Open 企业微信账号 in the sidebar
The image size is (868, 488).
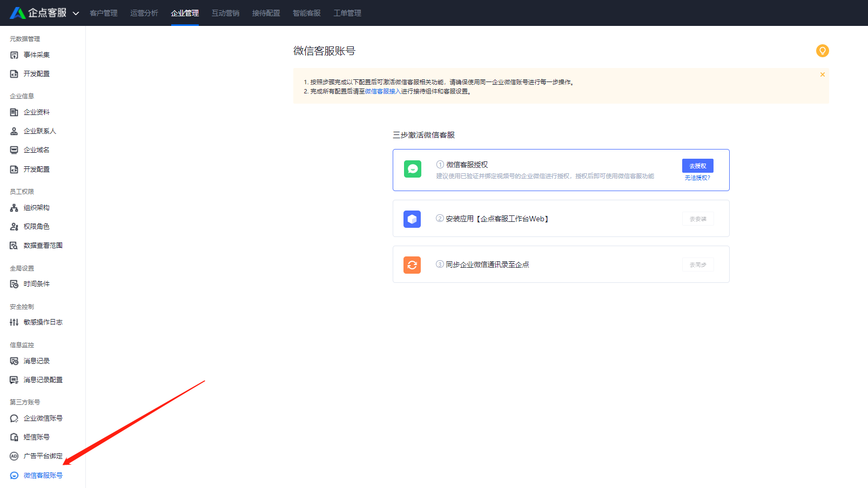(x=43, y=418)
